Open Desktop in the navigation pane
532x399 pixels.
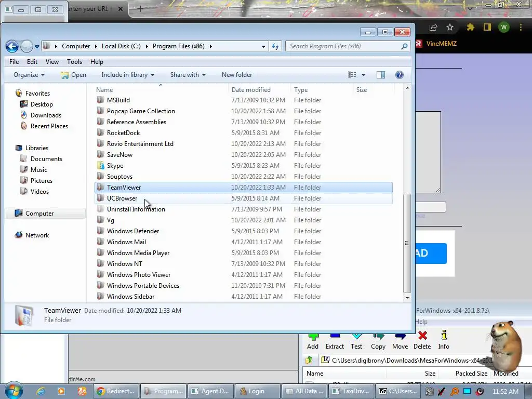coord(42,104)
